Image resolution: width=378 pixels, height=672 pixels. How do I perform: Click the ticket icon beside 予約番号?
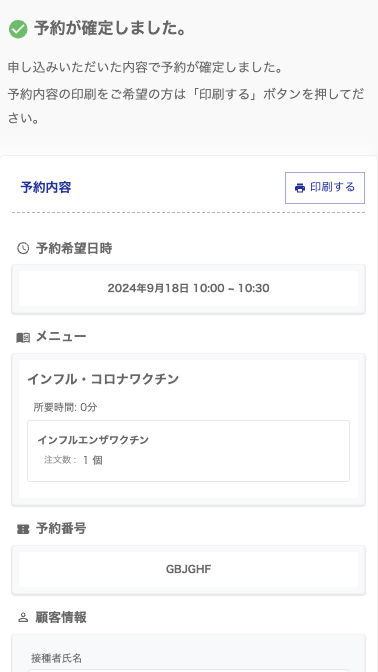[23, 529]
